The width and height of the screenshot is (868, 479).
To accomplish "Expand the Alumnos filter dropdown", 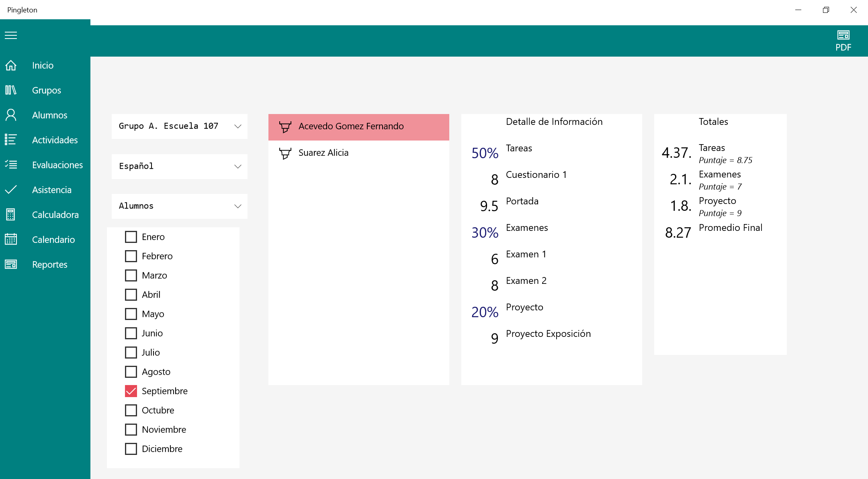I will pyautogui.click(x=179, y=206).
